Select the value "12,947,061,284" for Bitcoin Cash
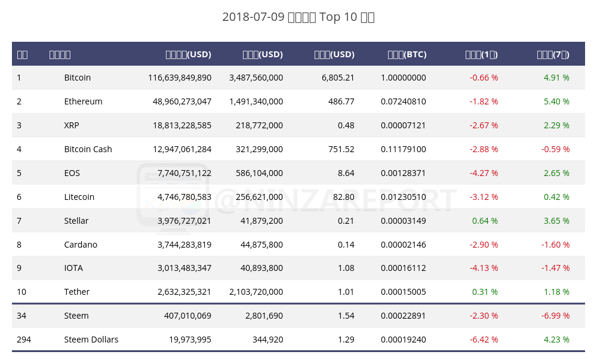The height and width of the screenshot is (364, 597). [182, 149]
